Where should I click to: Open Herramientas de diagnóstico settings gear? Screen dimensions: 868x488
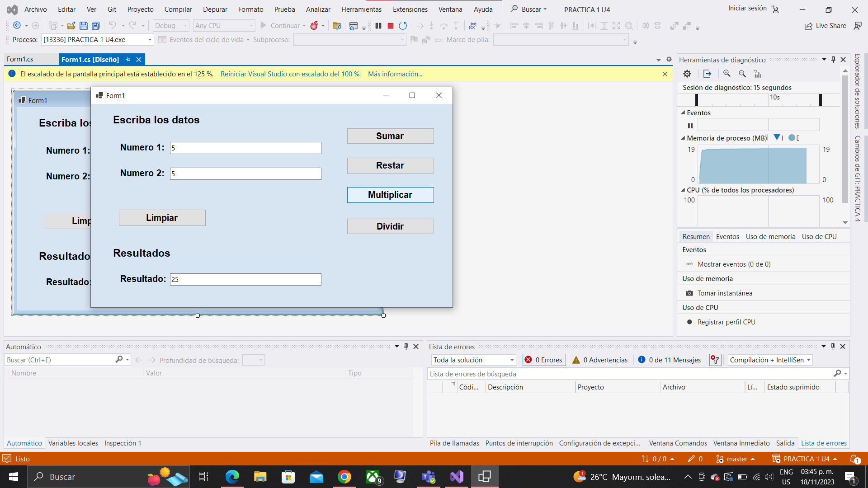point(687,73)
